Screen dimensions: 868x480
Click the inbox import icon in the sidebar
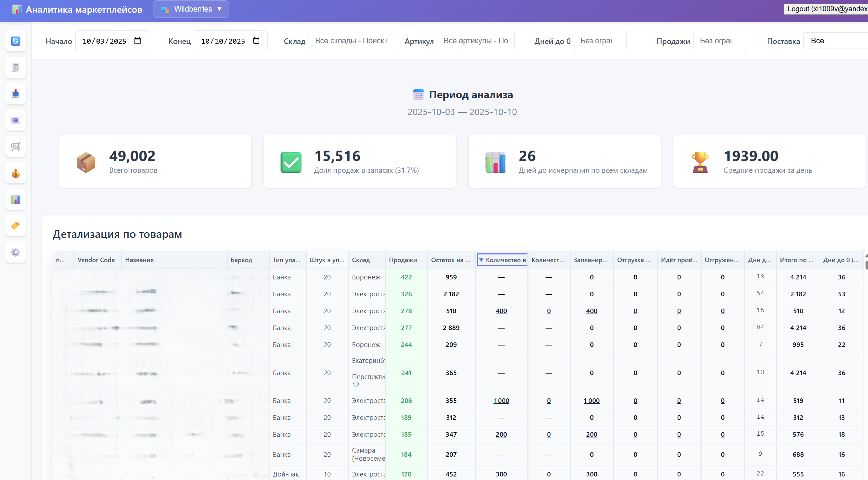[15, 94]
